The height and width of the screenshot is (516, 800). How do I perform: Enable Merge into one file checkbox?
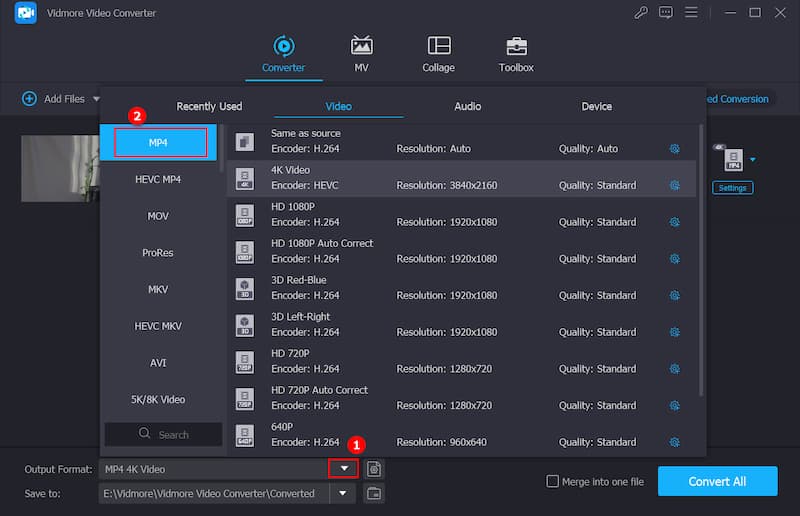pos(553,481)
